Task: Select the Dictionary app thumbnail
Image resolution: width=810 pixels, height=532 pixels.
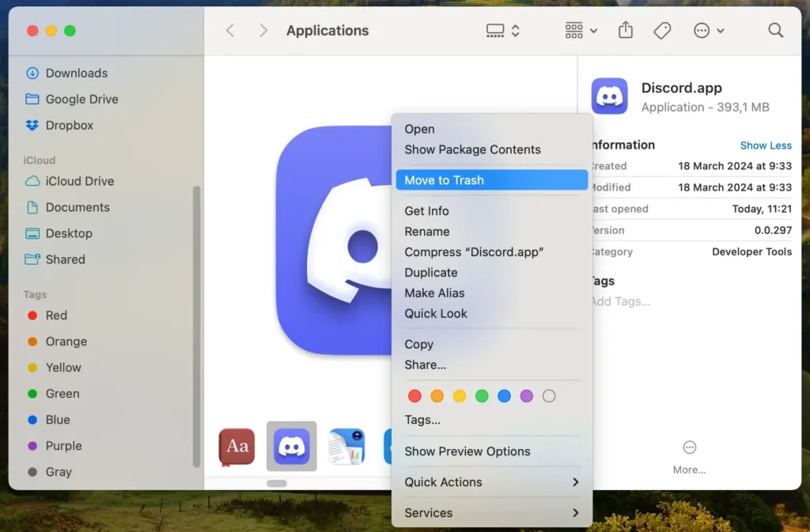Action: pyautogui.click(x=237, y=447)
